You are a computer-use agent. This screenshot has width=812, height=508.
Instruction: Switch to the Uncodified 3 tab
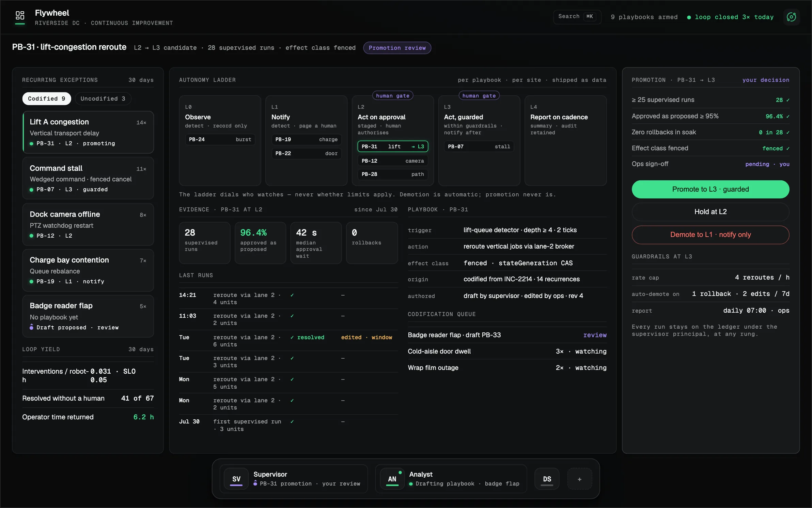[x=103, y=99]
